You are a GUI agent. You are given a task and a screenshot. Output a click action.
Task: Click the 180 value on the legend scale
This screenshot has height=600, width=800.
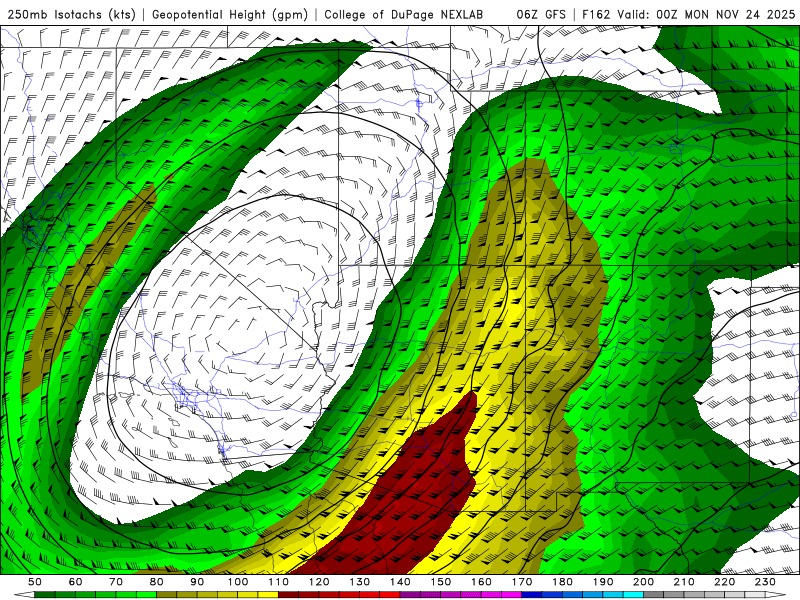[x=562, y=582]
